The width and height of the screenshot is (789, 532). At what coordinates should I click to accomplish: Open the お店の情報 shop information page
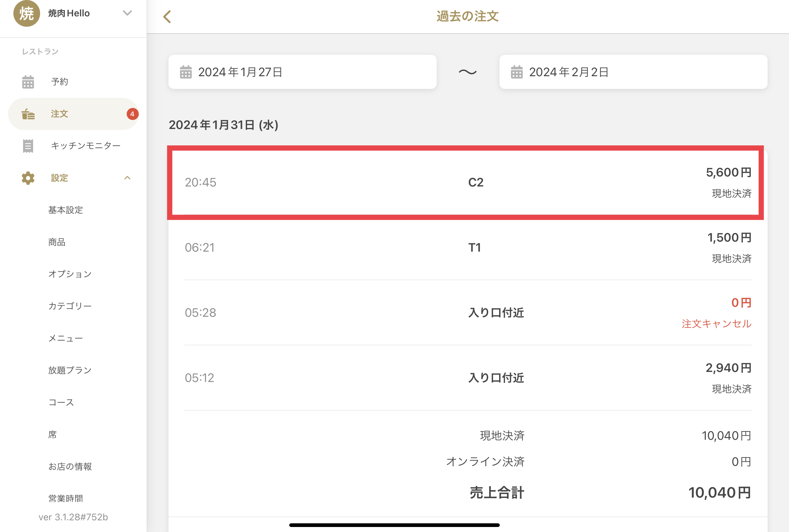pyautogui.click(x=71, y=466)
